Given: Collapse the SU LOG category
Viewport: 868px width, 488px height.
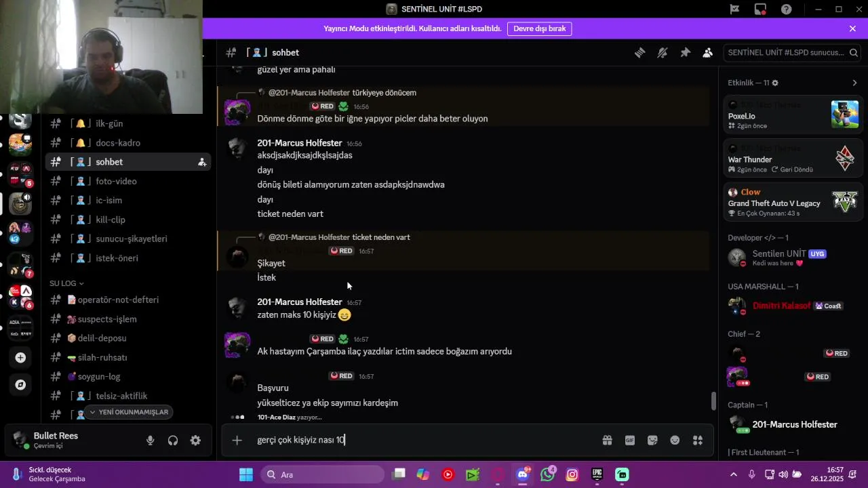Looking at the screenshot, I should [x=66, y=283].
